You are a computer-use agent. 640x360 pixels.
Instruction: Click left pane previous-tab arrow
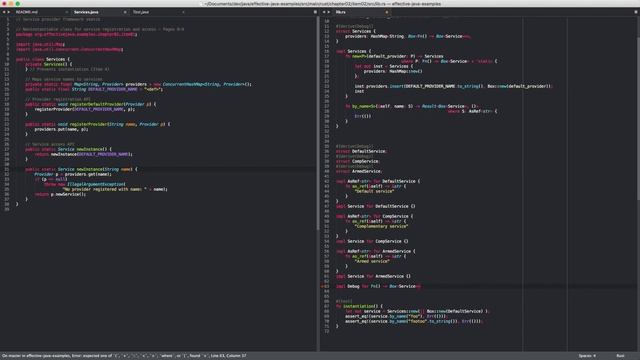pos(4,12)
